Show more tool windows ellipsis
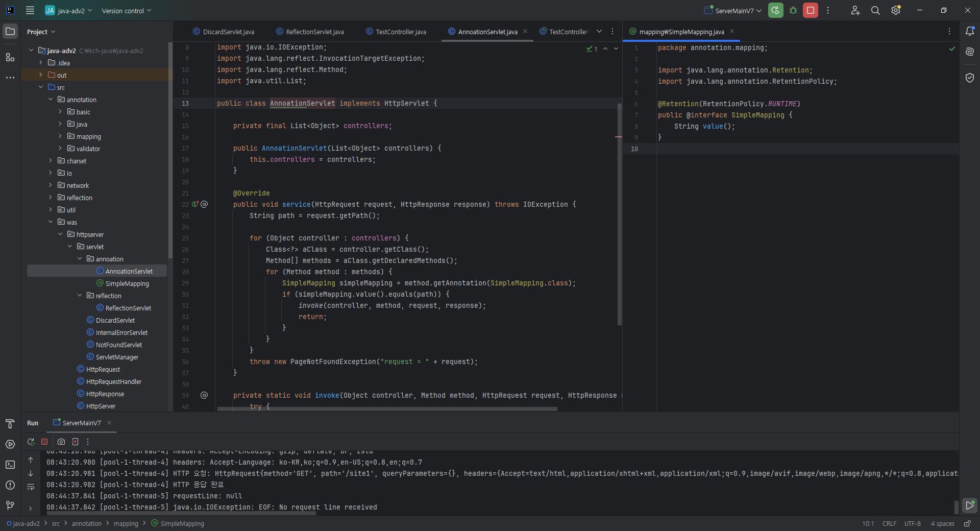Image resolution: width=980 pixels, height=531 pixels. 10,78
